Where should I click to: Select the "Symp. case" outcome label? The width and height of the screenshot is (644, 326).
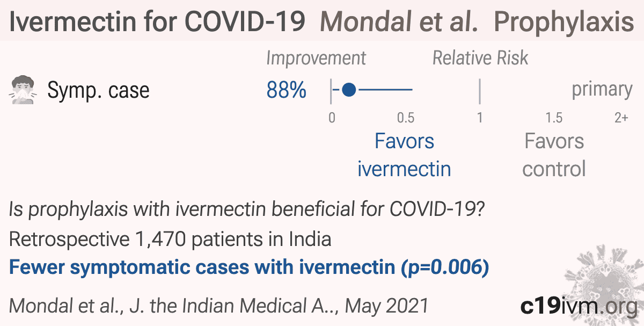pyautogui.click(x=98, y=91)
